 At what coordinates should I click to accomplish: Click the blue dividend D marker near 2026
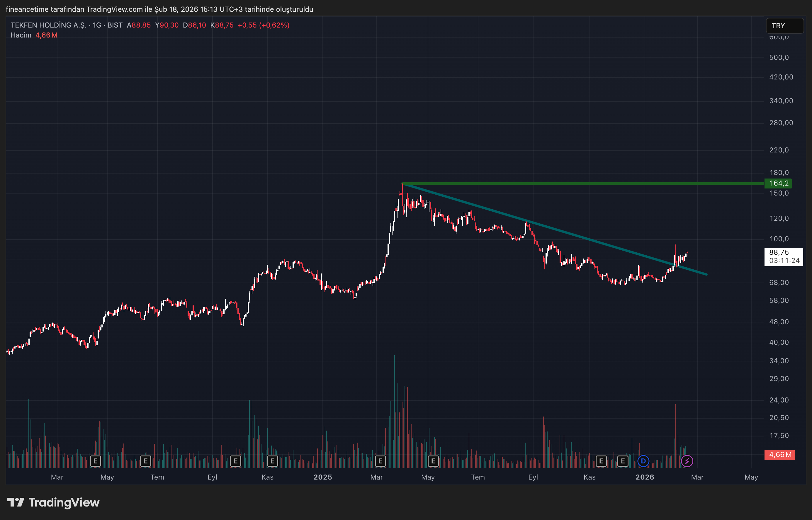(643, 461)
